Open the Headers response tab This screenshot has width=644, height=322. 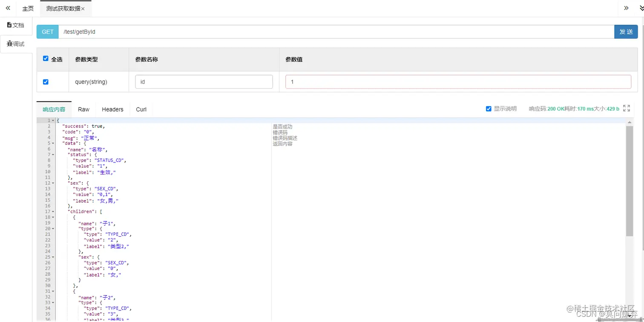click(x=112, y=109)
